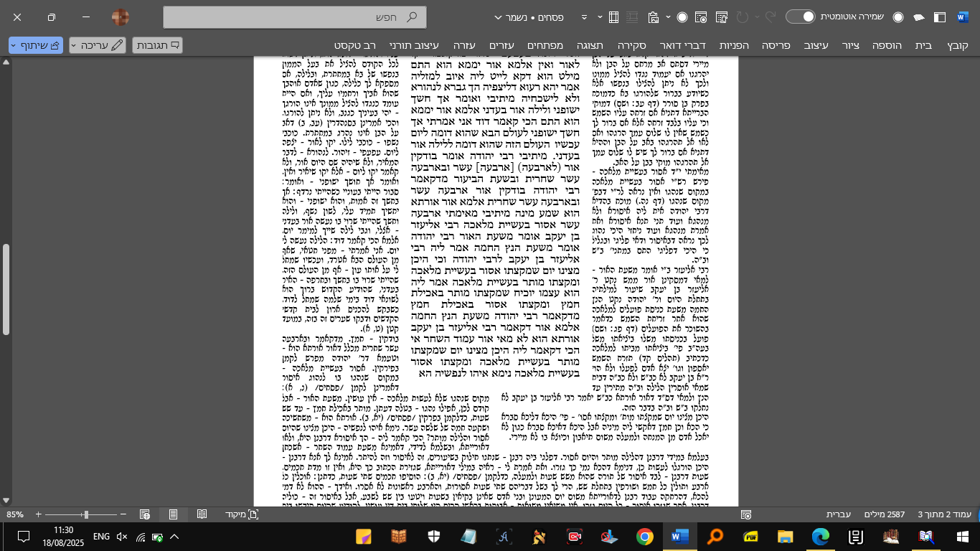Open Windows Start menu

(x=962, y=536)
